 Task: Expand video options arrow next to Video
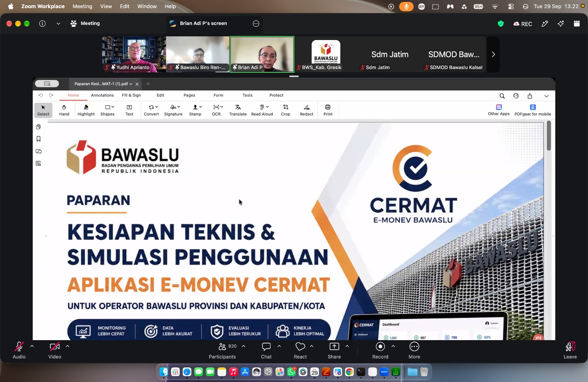pyautogui.click(x=67, y=346)
